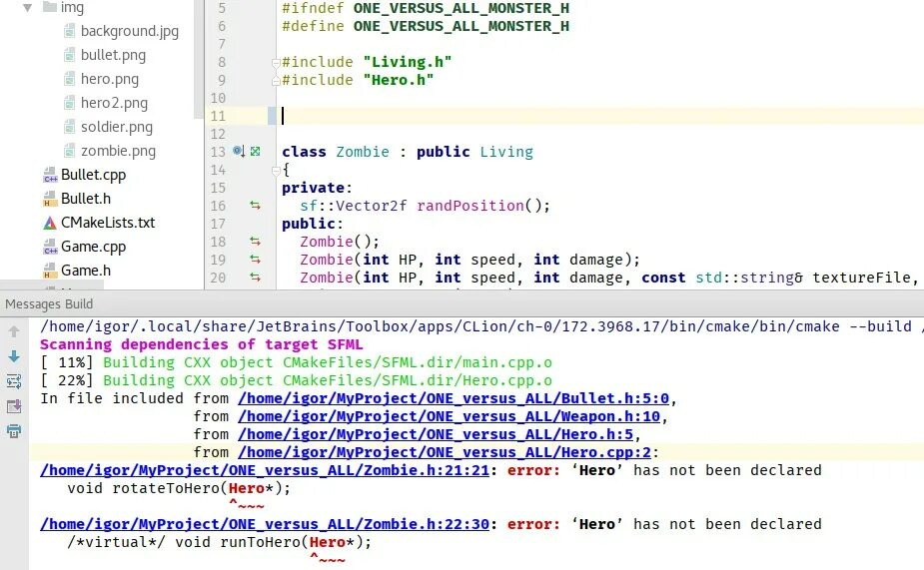The width and height of the screenshot is (924, 570).
Task: Open Game.h from project tree
Action: coord(86,271)
